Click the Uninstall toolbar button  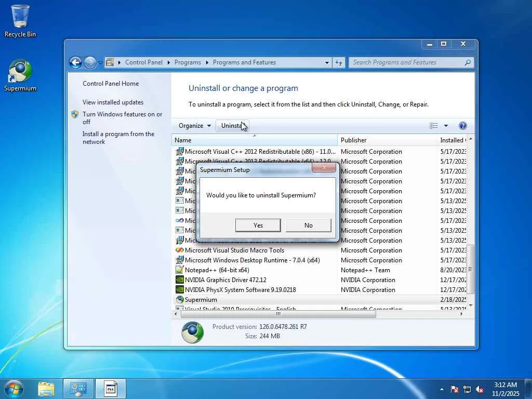pos(232,126)
